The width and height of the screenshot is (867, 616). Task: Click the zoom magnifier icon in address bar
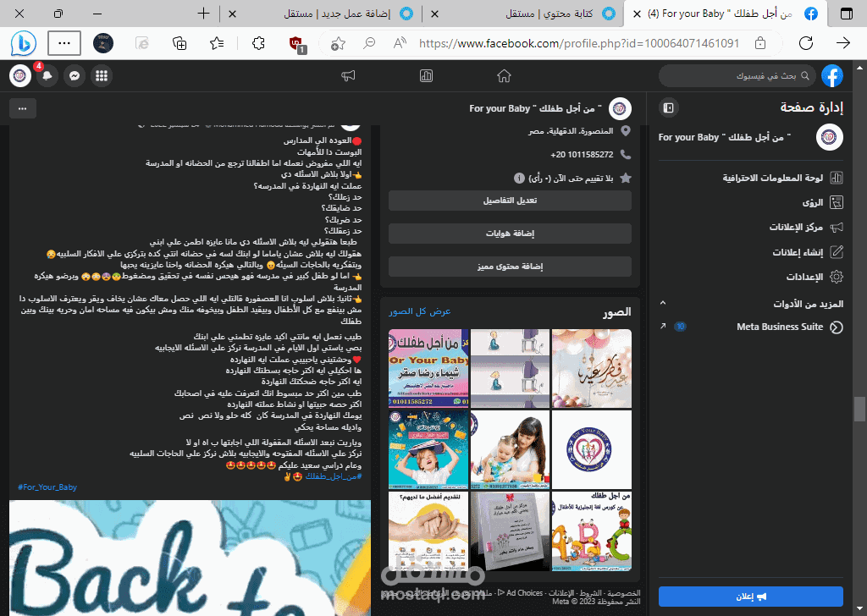tap(369, 43)
